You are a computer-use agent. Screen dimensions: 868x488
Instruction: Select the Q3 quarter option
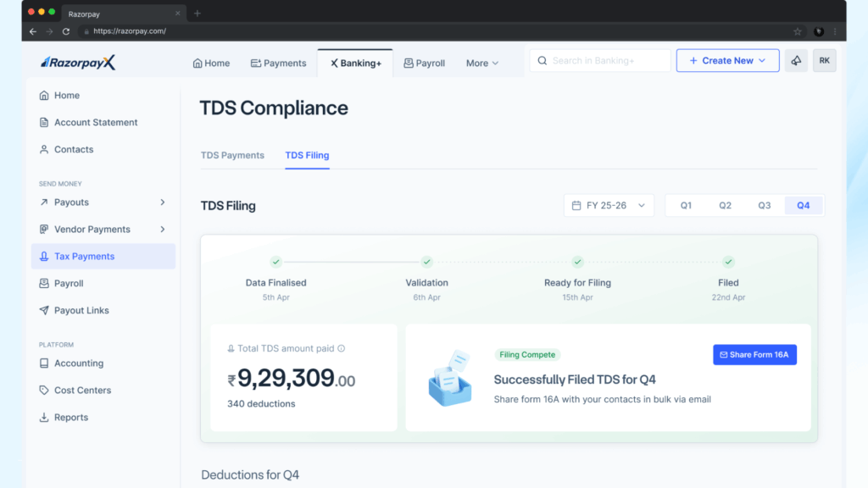[x=764, y=206]
